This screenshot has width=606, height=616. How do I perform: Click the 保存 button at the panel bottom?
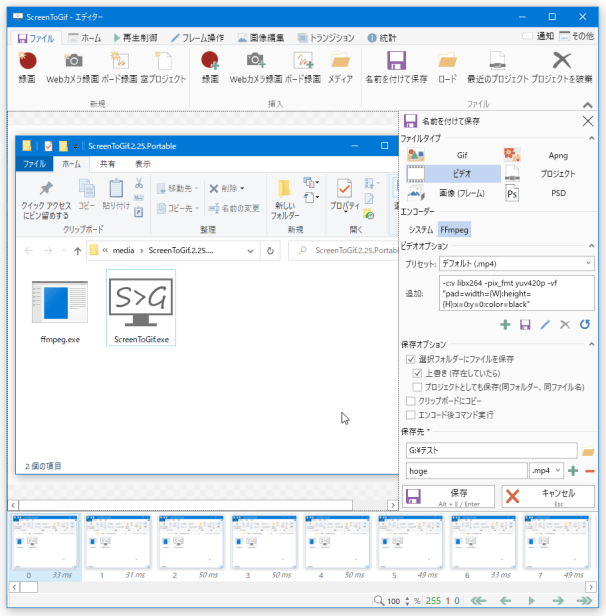pyautogui.click(x=448, y=496)
